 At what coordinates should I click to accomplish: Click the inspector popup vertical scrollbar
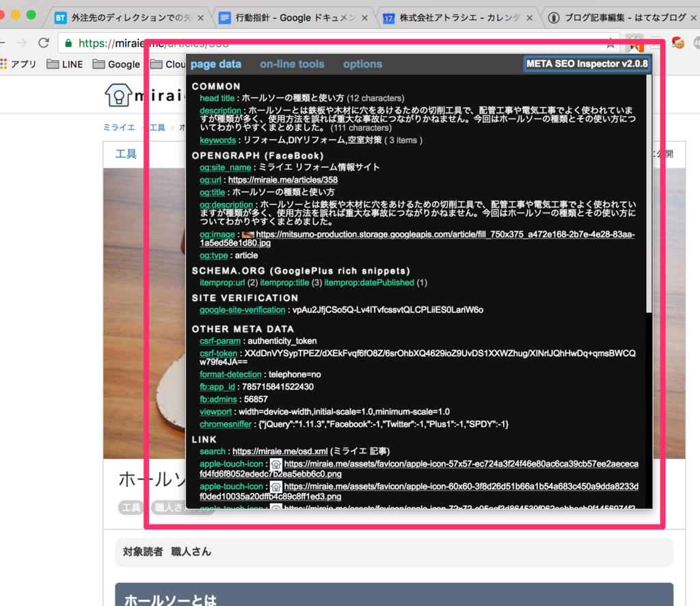(649, 193)
